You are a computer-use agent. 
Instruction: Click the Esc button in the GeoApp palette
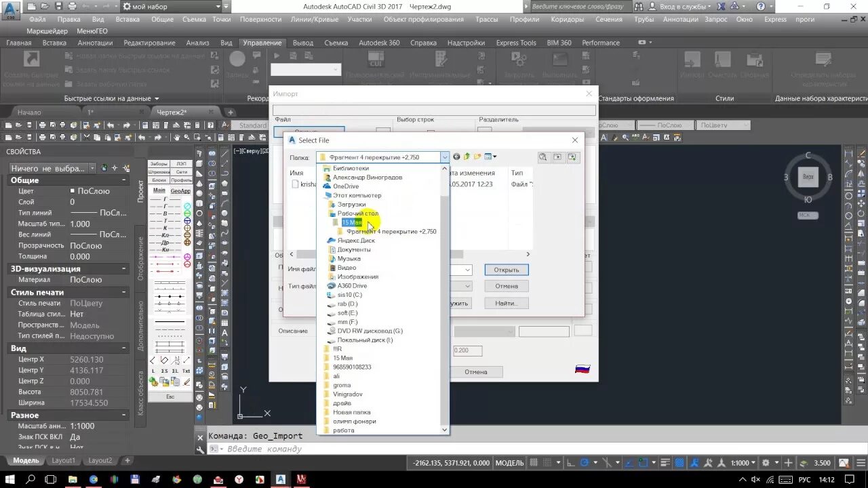click(170, 396)
